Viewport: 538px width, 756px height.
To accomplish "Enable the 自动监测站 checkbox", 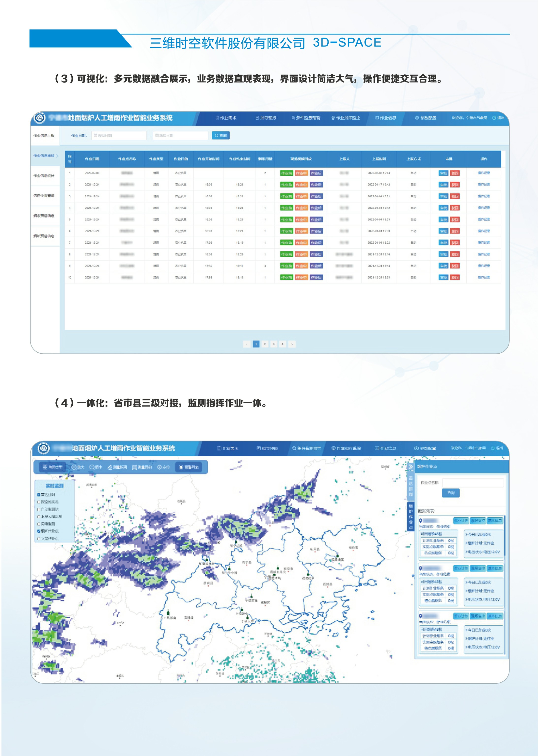I will [x=39, y=509].
